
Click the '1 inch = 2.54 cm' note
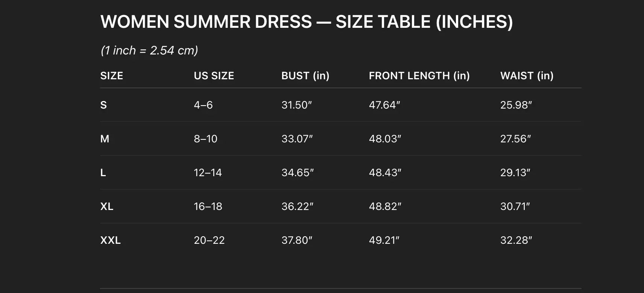149,50
